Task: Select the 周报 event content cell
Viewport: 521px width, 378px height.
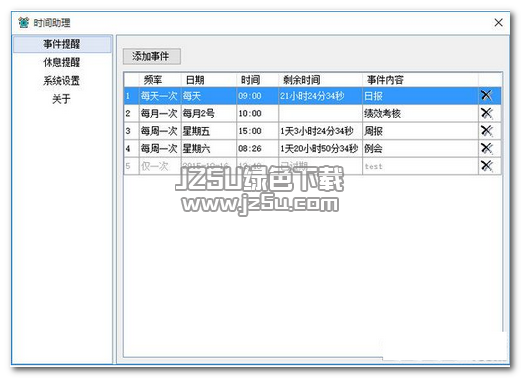Action: pos(420,131)
